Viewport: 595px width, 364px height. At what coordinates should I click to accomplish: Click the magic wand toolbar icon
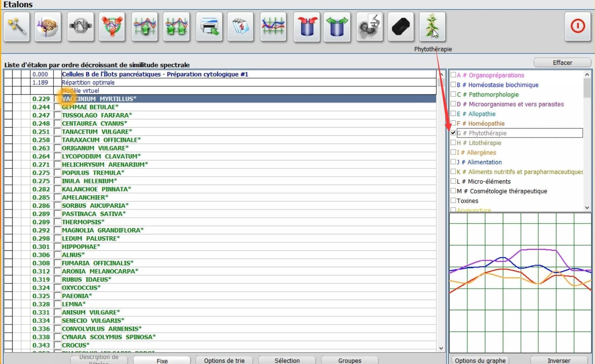[17, 27]
